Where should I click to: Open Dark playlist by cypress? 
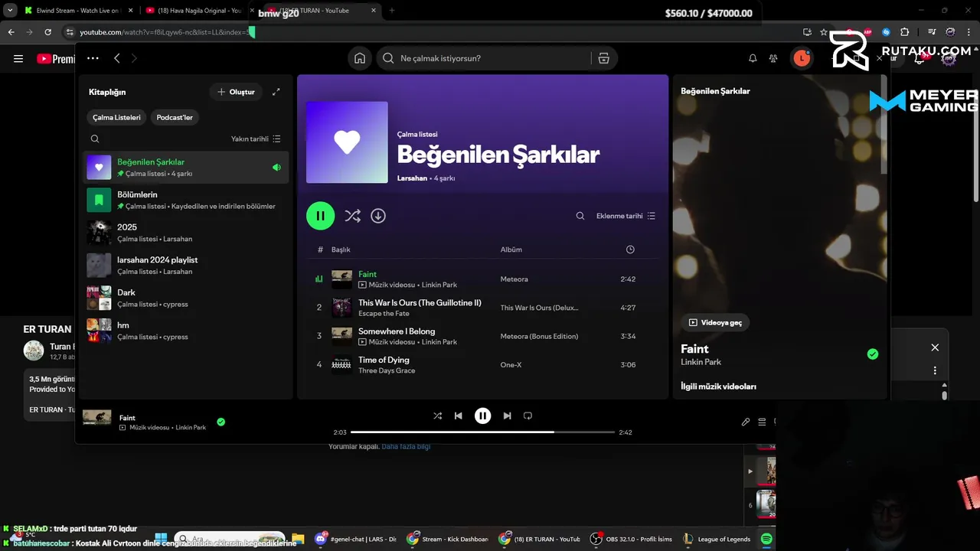tap(186, 298)
